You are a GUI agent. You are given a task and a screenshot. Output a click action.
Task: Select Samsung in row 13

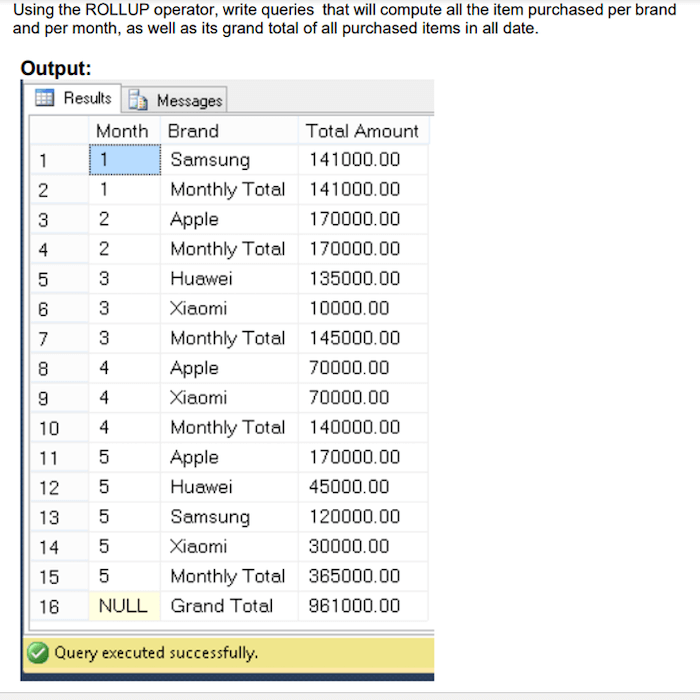(229, 517)
